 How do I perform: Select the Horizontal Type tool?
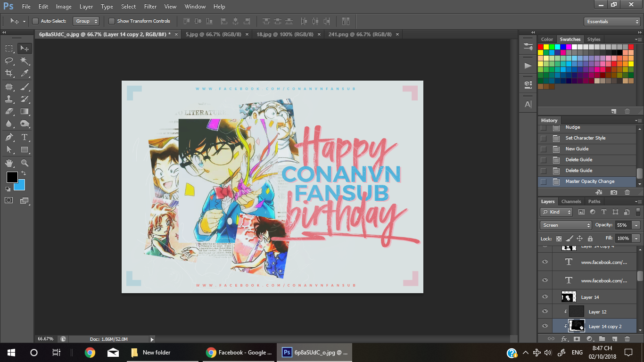pos(25,137)
